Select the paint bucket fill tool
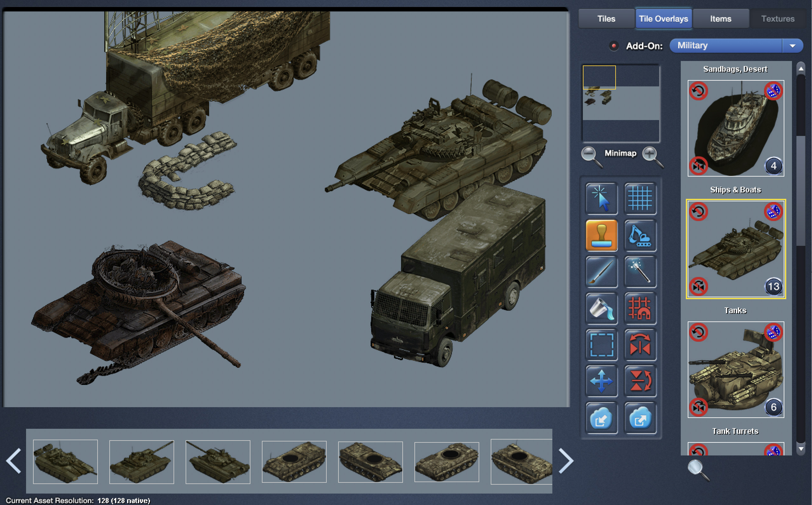Screen dimensions: 812x505 [601, 309]
